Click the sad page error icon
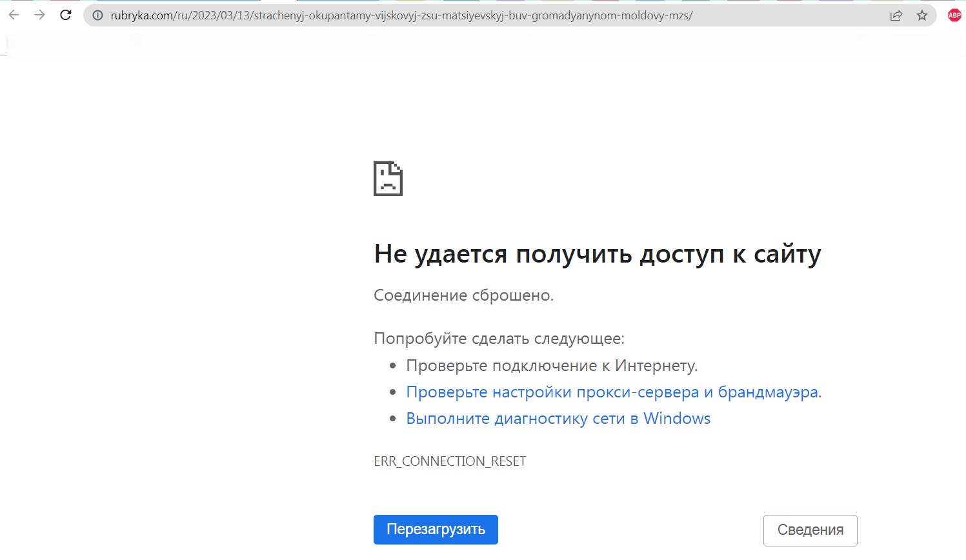Screen dimensions: 966x560 click(x=388, y=179)
